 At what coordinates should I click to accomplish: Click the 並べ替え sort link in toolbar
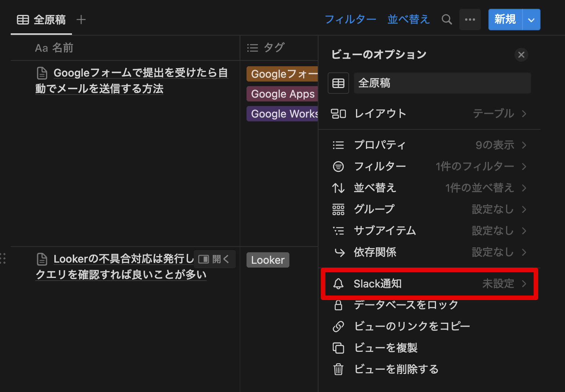pos(408,19)
